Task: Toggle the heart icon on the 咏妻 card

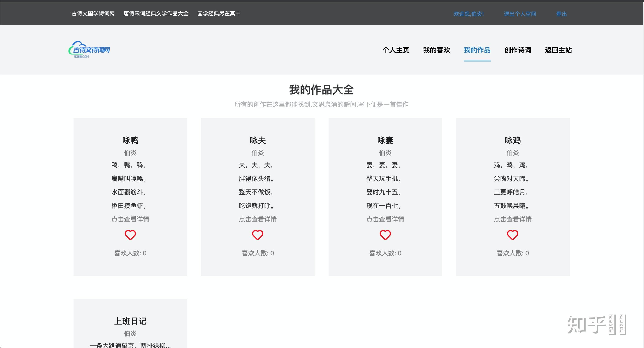Action: pos(385,235)
